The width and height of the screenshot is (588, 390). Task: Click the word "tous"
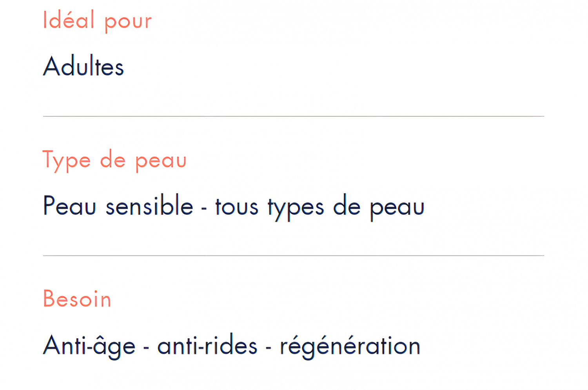[x=237, y=207]
